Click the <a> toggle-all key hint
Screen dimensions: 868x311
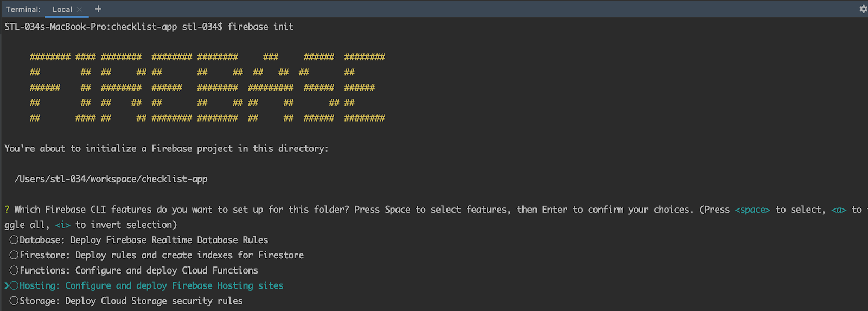(x=839, y=210)
